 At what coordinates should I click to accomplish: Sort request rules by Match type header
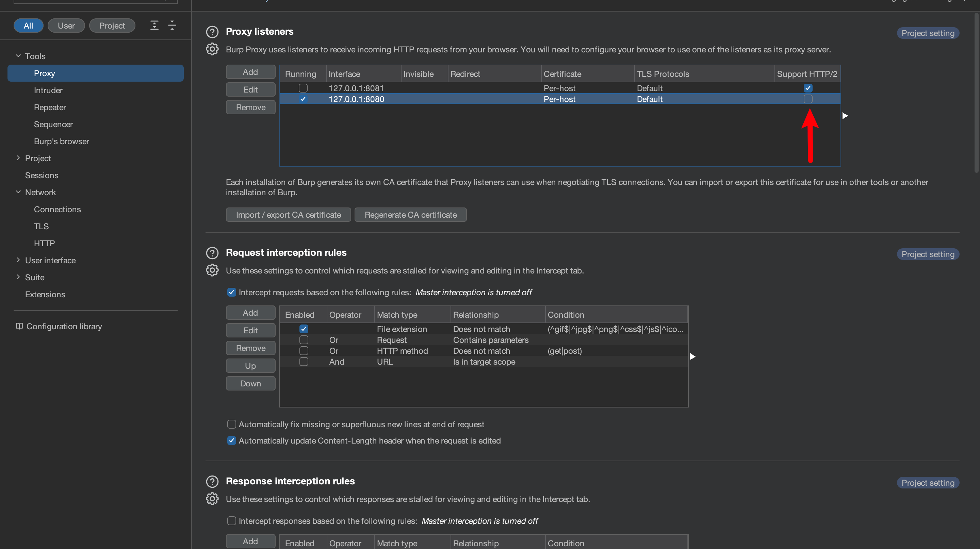(412, 315)
